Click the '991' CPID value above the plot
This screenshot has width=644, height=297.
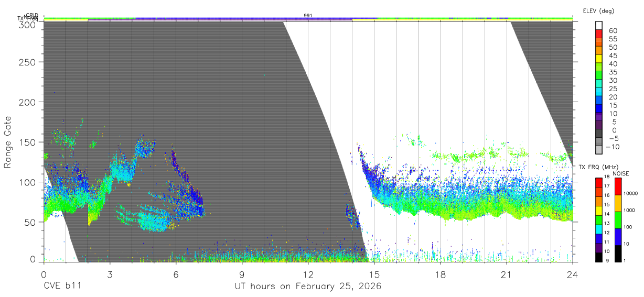(x=308, y=16)
